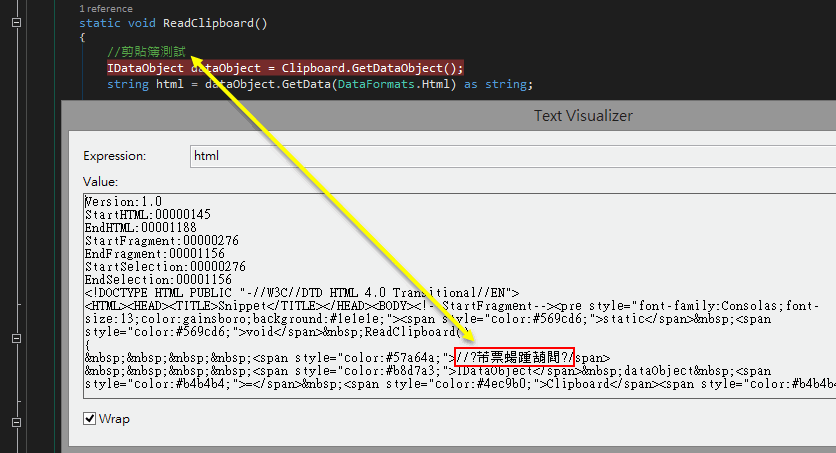
Task: Uncheck the Wrap checkbox
Action: [x=90, y=418]
